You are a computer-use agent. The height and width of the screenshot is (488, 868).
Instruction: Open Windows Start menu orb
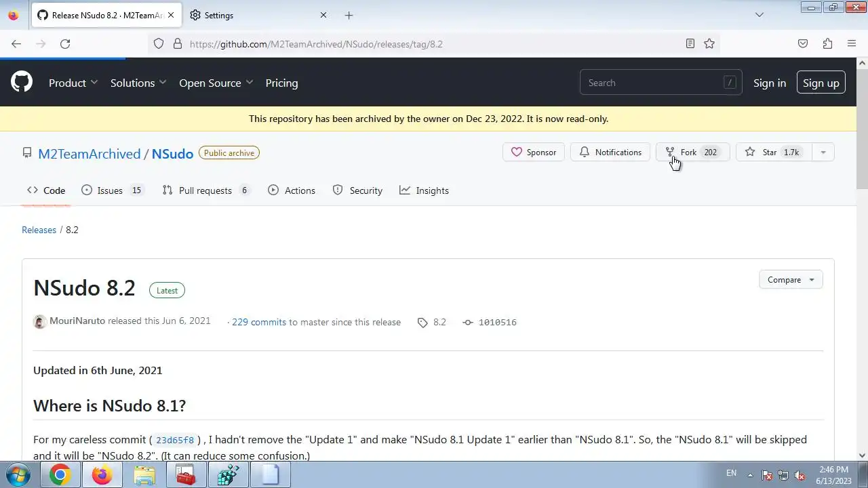point(18,474)
